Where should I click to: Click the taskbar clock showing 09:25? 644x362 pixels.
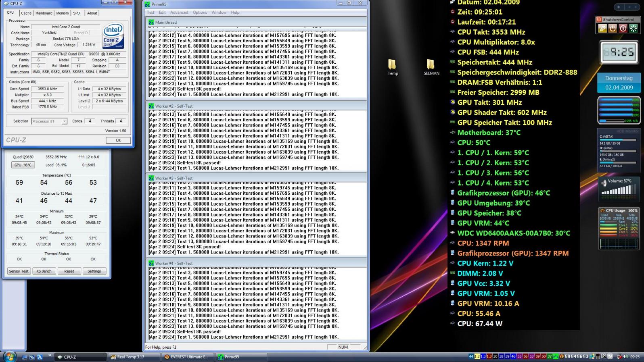click(x=635, y=357)
